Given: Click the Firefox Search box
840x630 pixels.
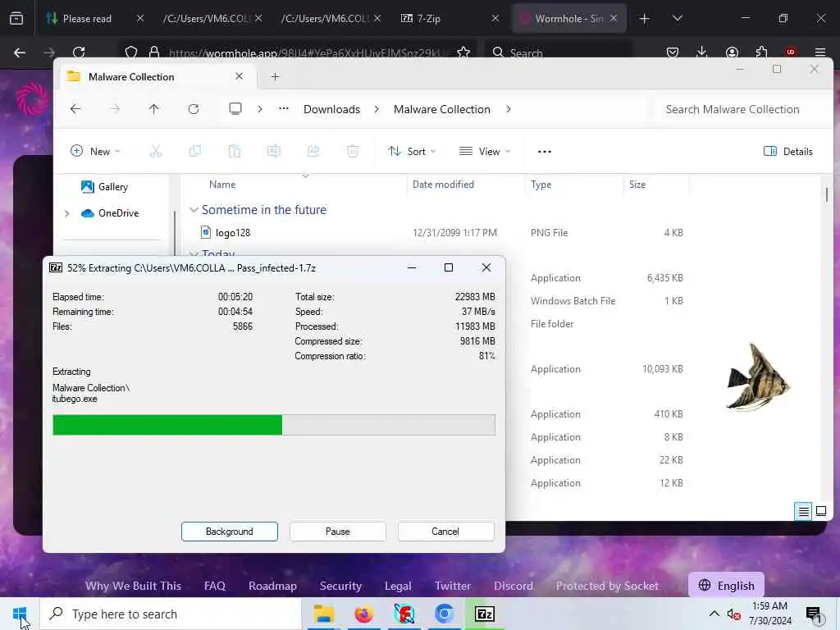Looking at the screenshot, I should pos(559,52).
